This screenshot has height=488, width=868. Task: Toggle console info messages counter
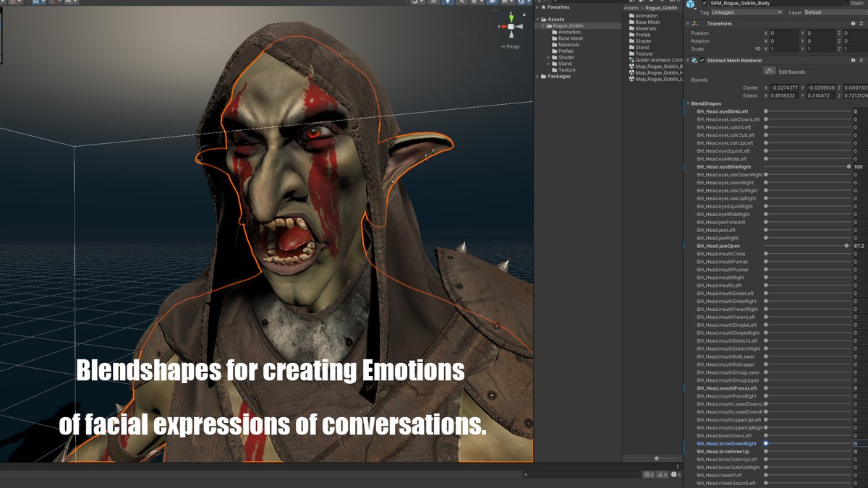[x=649, y=475]
